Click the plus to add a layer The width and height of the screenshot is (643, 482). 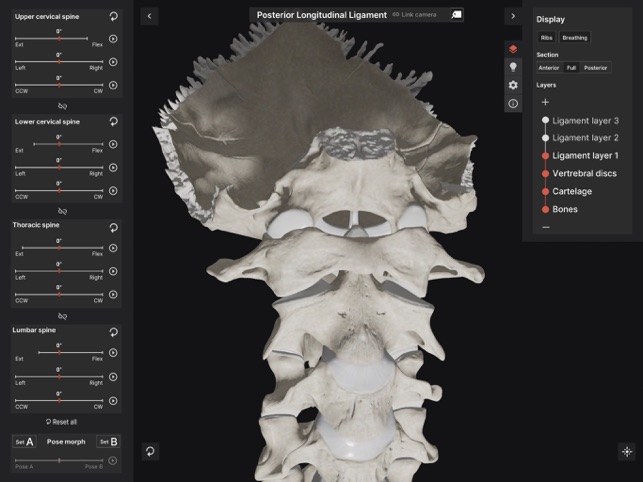pos(545,102)
